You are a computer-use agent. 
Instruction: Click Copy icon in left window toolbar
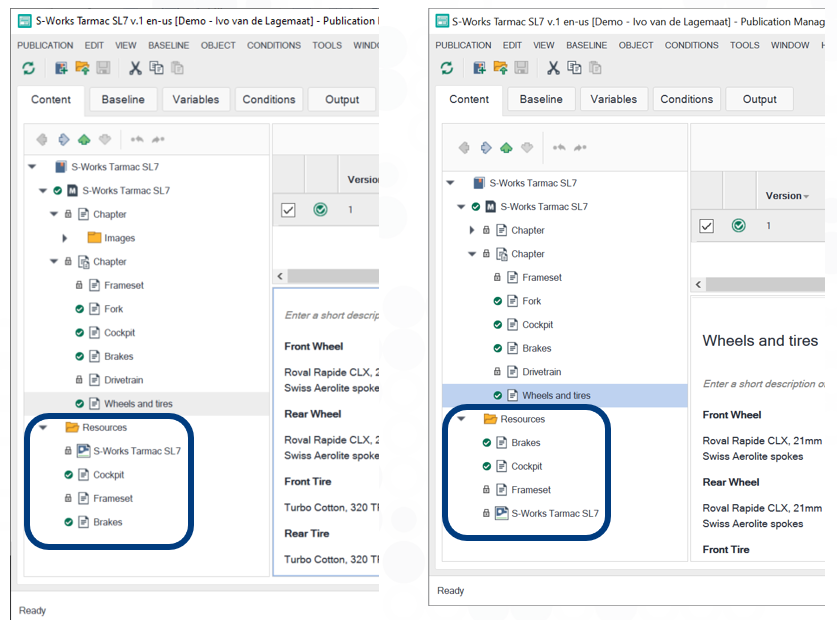[x=156, y=68]
